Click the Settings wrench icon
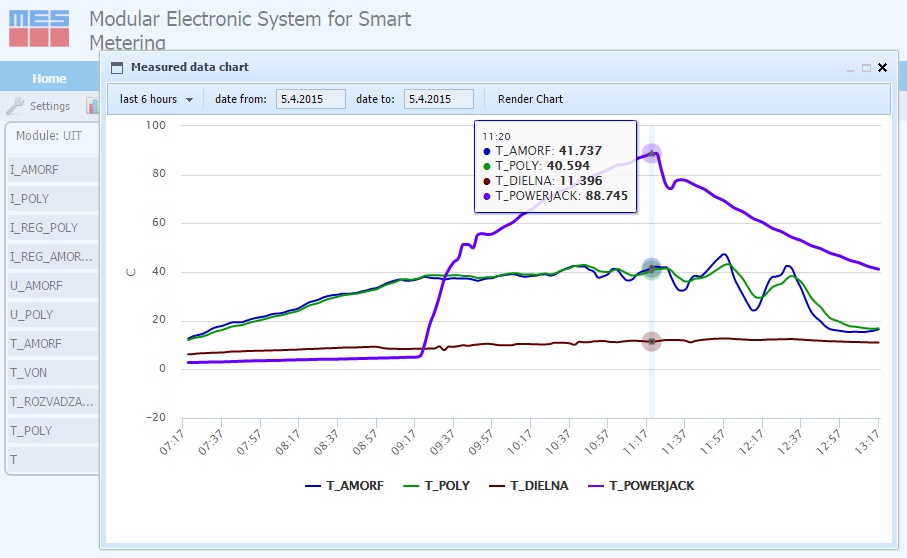Image resolution: width=907 pixels, height=558 pixels. click(15, 106)
